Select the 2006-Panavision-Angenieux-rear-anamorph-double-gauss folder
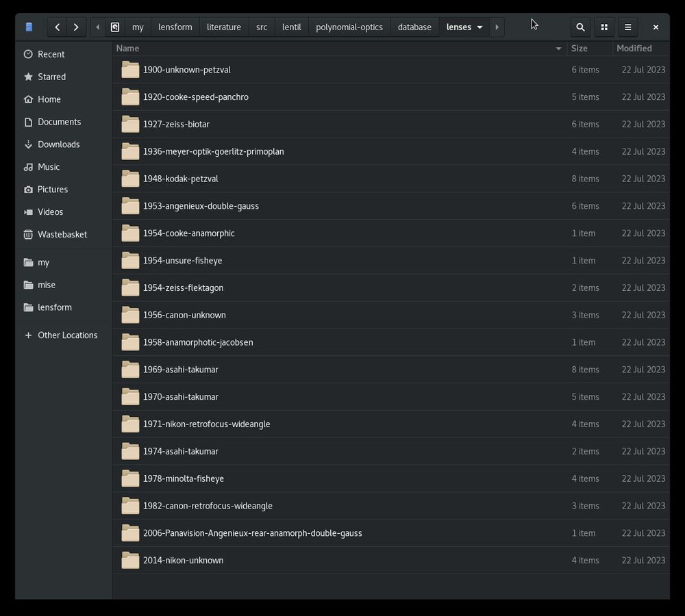This screenshot has width=685, height=616. pyautogui.click(x=391, y=533)
